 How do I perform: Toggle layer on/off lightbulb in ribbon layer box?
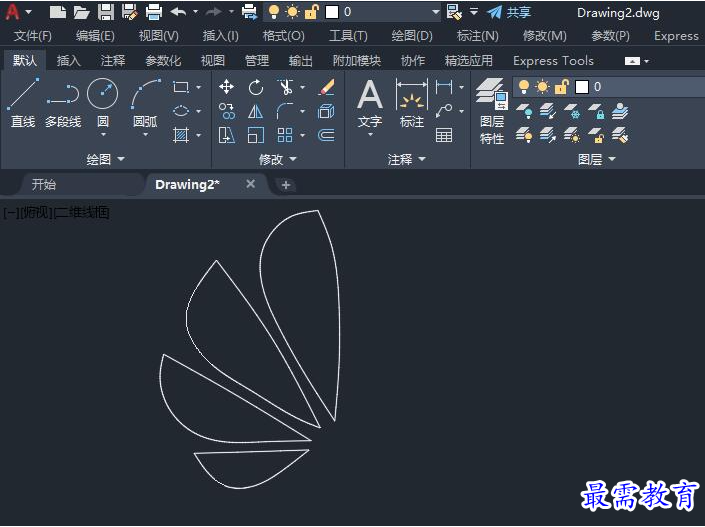pos(523,86)
